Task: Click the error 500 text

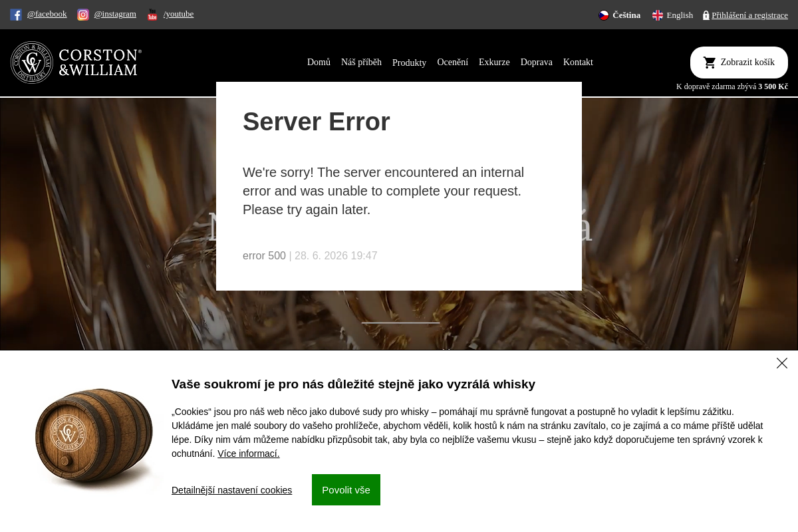Action: click(264, 256)
